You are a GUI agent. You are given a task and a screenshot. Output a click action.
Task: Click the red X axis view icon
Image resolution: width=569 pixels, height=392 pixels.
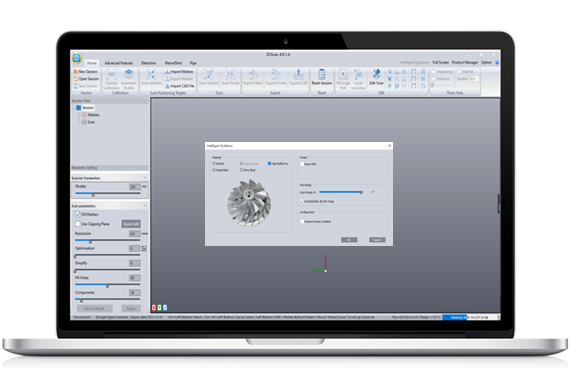pos(153,308)
